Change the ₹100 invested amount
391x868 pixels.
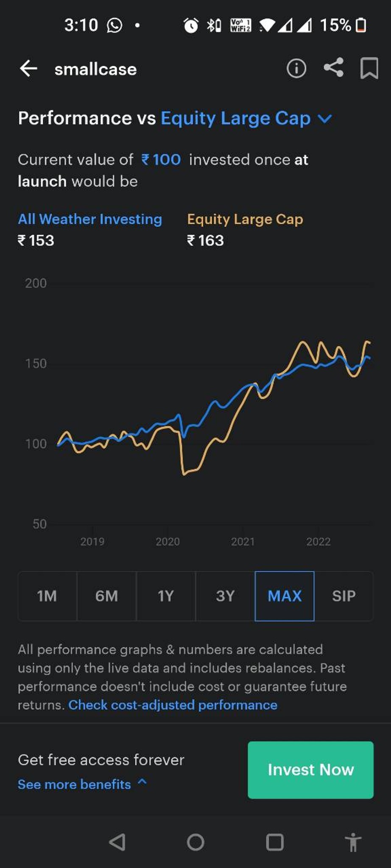click(x=161, y=160)
